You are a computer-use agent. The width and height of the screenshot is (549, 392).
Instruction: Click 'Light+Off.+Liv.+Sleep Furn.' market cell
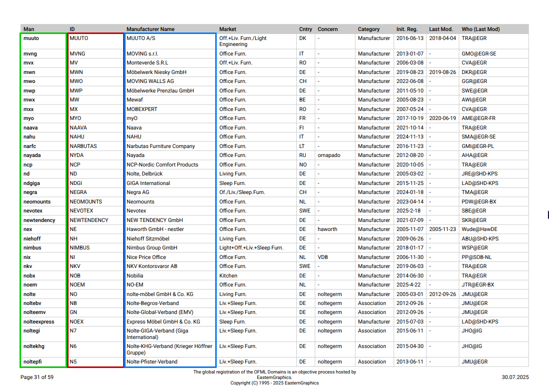(x=251, y=248)
